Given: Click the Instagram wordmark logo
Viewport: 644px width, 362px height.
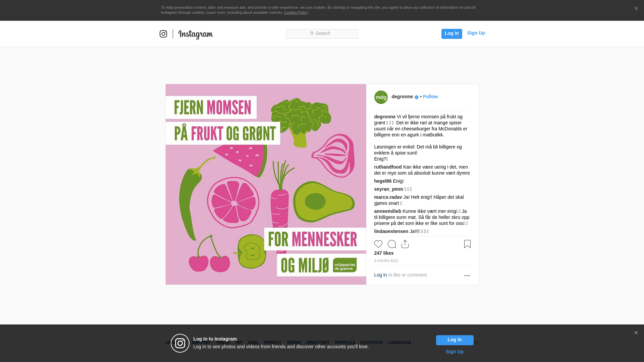Looking at the screenshot, I should [x=196, y=35].
